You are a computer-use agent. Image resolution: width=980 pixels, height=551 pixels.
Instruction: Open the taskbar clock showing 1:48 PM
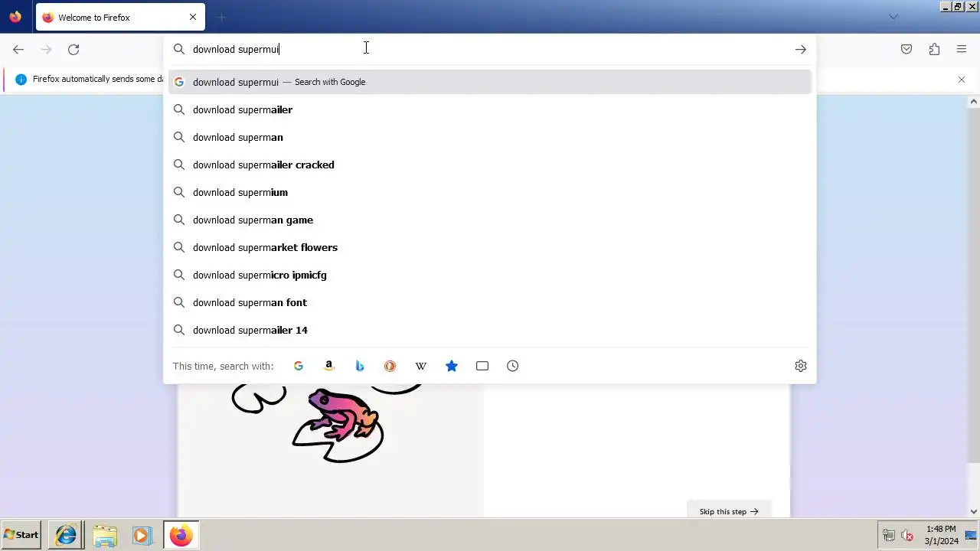coord(941,535)
